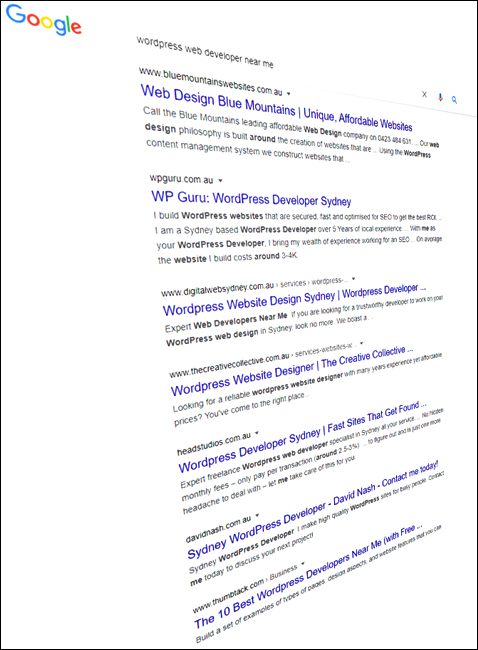Screen dimensions: 478x650
Task: Open dropdown next to digitalwebsydney.com.au URL
Action: [353, 279]
